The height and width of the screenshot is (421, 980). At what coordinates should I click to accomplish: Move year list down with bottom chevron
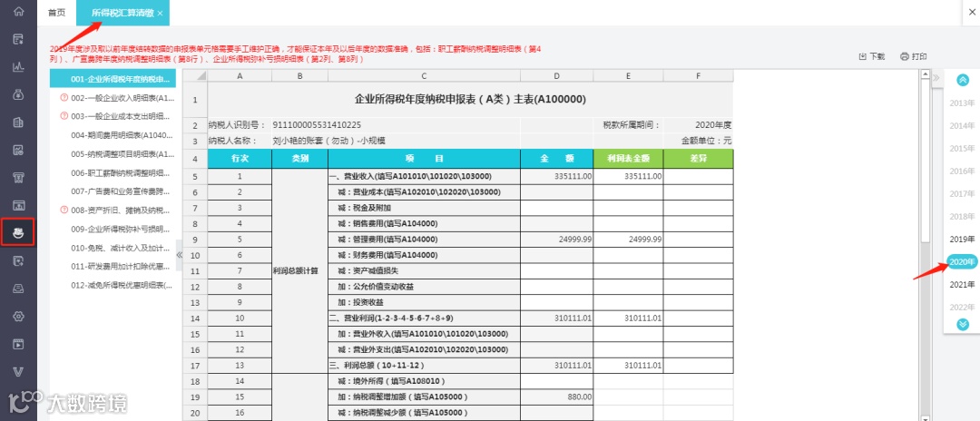[963, 324]
